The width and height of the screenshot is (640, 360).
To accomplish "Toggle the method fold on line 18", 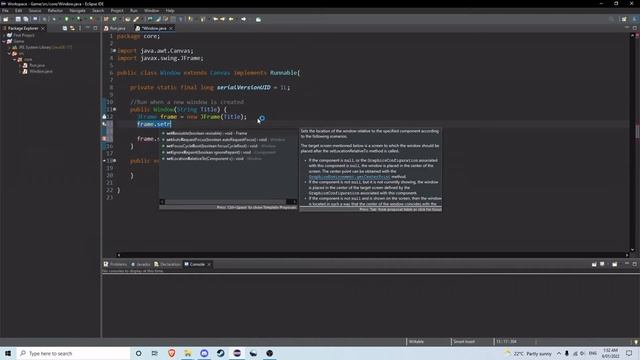I will pos(115,161).
